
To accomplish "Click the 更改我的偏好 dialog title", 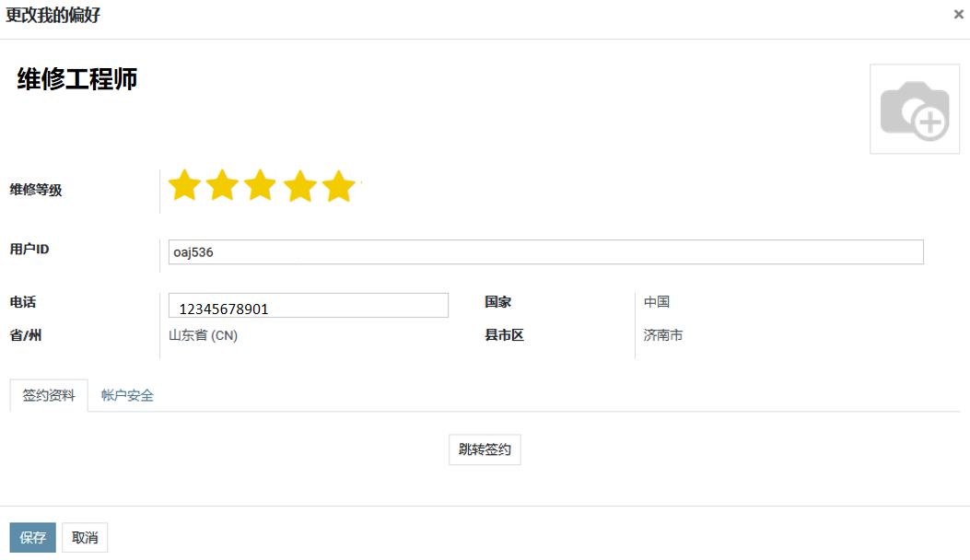I will pos(53,16).
